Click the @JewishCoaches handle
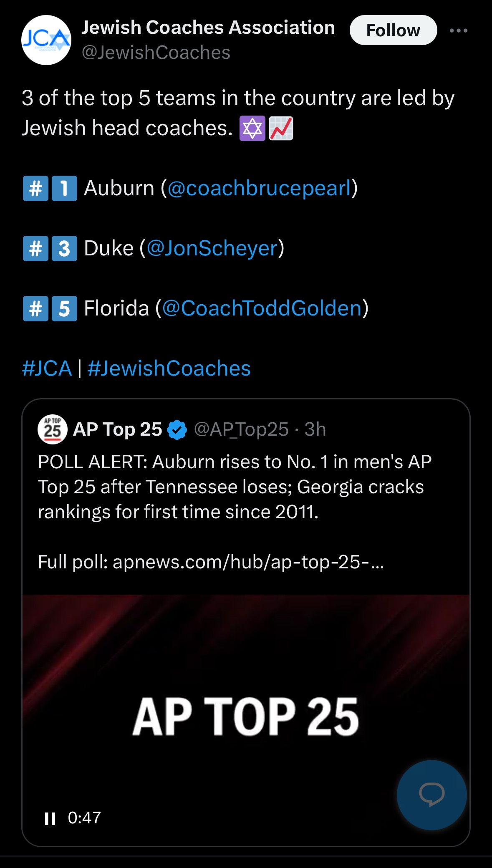 (x=156, y=53)
